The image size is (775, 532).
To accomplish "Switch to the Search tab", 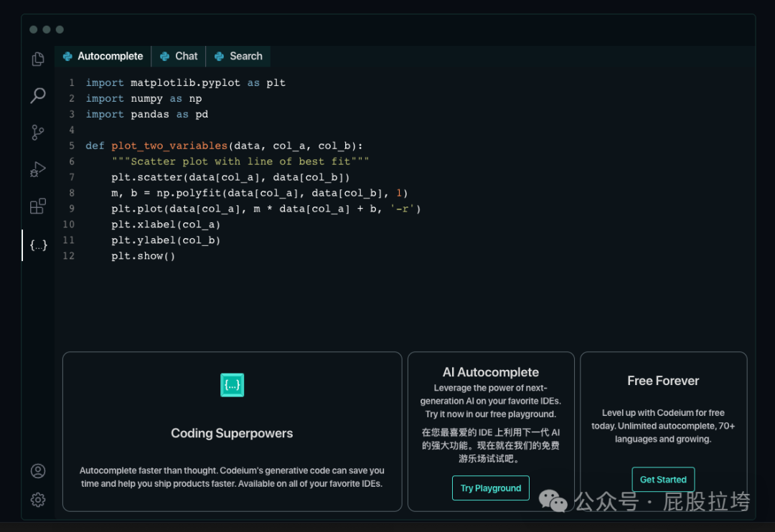I will coord(244,55).
